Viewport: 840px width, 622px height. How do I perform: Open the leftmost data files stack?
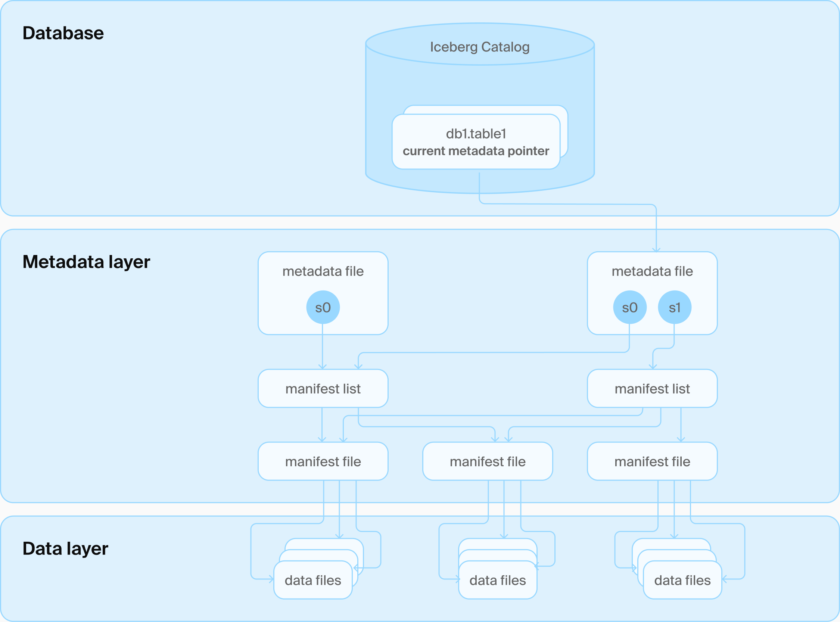pyautogui.click(x=313, y=580)
